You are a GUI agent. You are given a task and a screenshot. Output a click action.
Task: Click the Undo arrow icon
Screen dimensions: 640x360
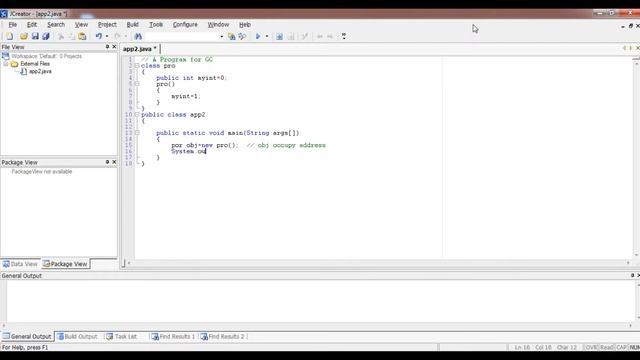coord(98,36)
